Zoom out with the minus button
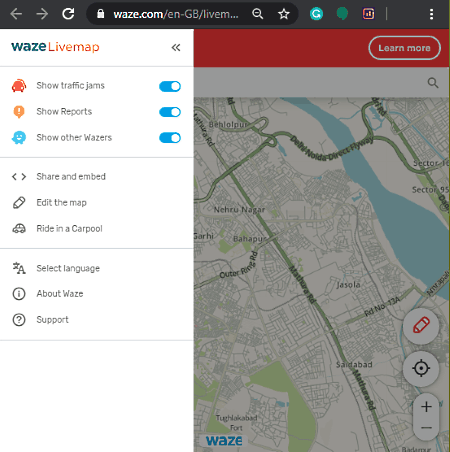 426,428
